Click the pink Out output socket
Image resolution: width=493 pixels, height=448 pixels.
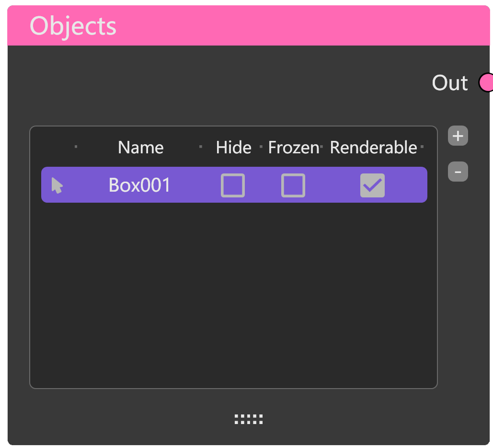486,82
